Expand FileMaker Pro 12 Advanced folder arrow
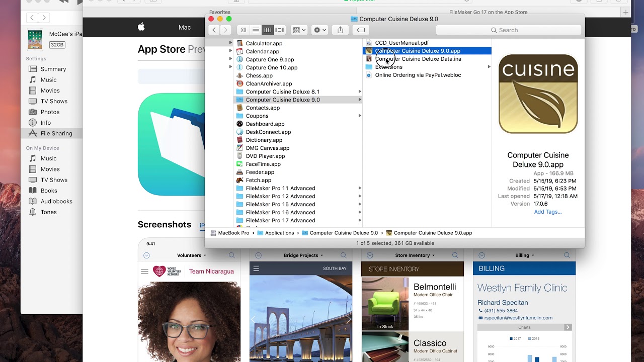This screenshot has width=644, height=362. pos(360,196)
